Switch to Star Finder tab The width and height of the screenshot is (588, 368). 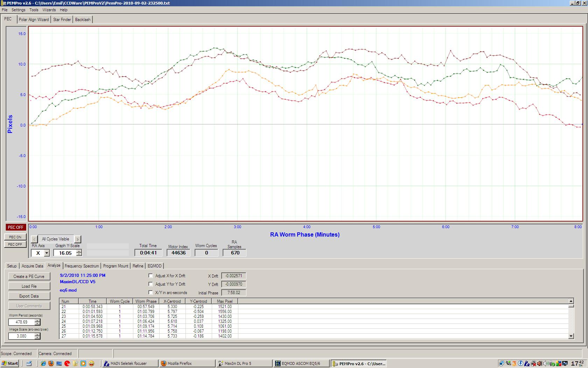click(62, 20)
